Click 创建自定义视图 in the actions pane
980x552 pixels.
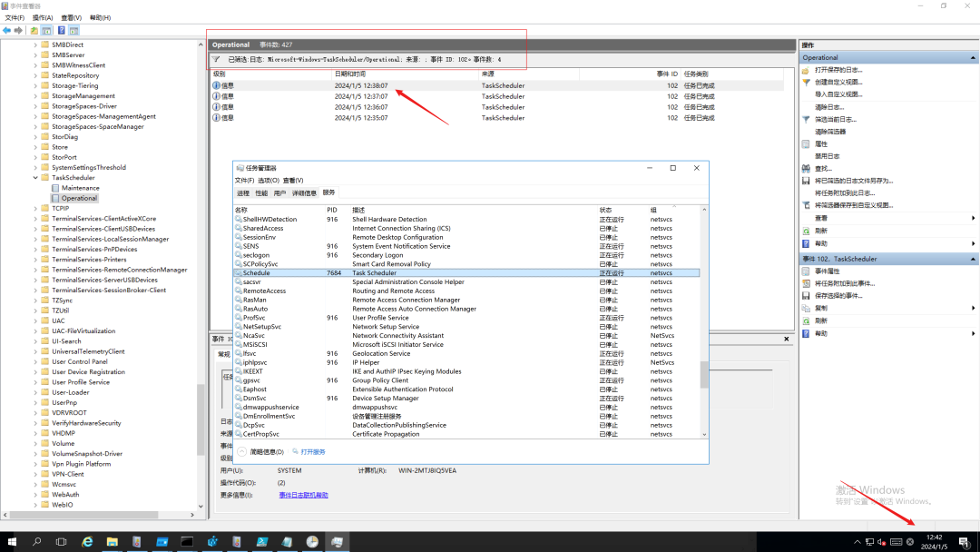pos(838,82)
